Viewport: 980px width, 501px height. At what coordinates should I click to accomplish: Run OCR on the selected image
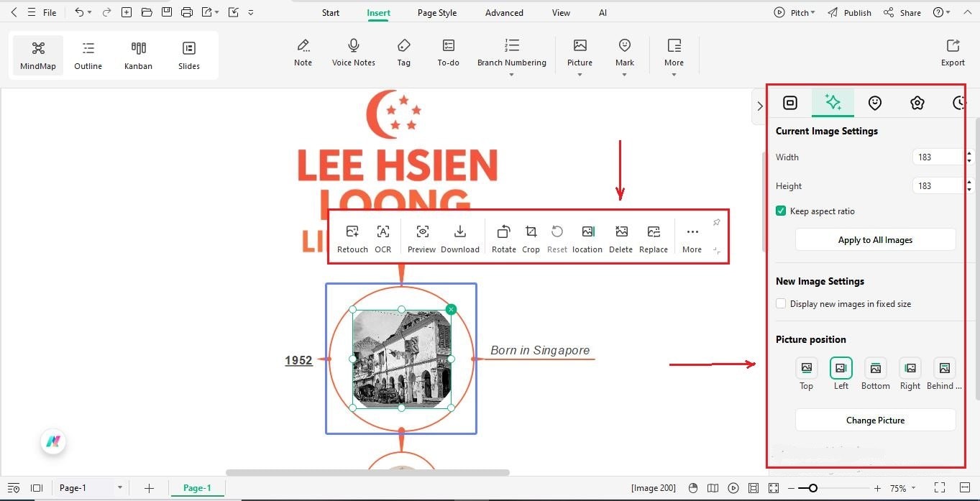tap(383, 239)
